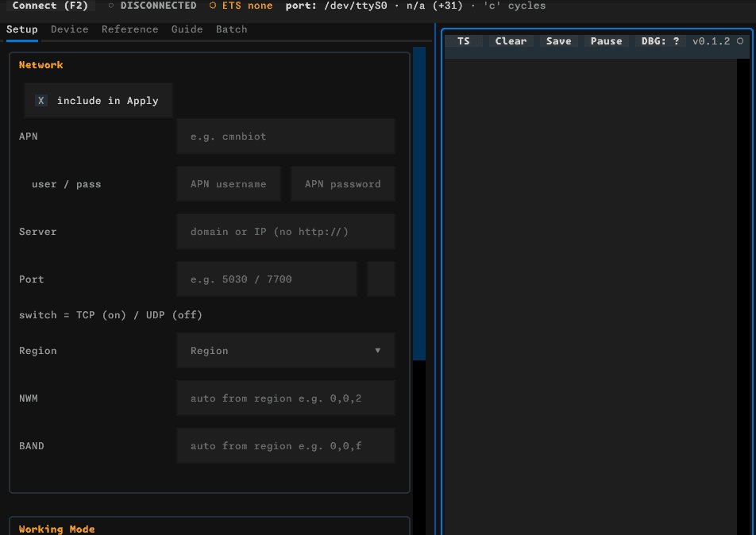Click the DISCONNECTED status indicator
The image size is (756, 535).
point(152,6)
